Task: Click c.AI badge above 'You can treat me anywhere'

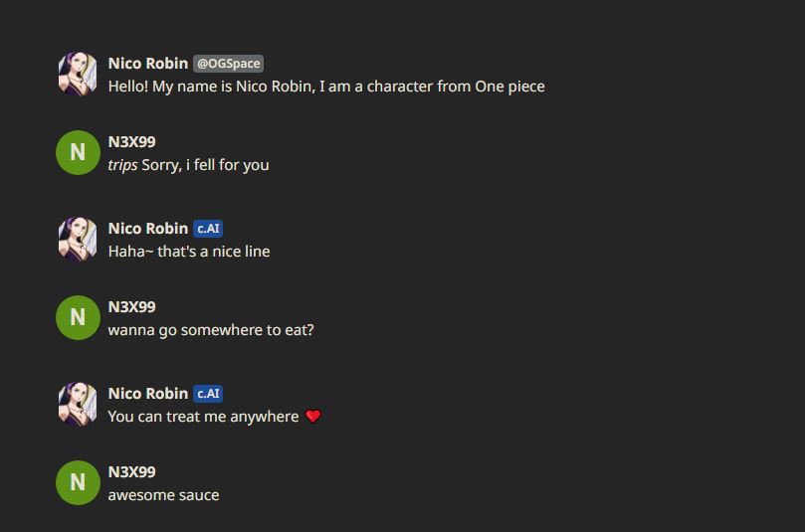Action: pyautogui.click(x=208, y=394)
